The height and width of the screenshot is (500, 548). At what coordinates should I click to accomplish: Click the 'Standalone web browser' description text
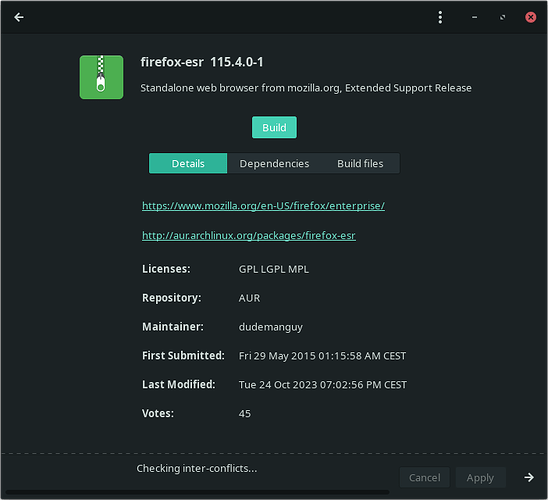306,88
